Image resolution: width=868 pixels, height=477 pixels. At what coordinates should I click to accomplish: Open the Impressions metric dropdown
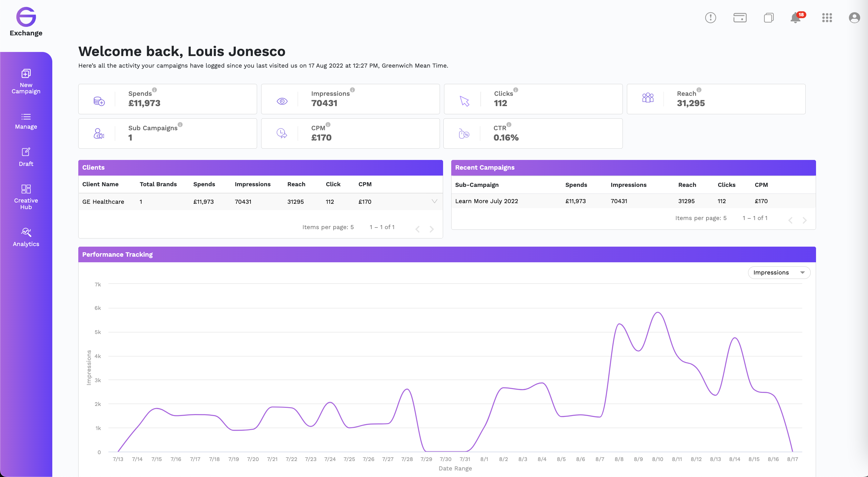tap(779, 272)
